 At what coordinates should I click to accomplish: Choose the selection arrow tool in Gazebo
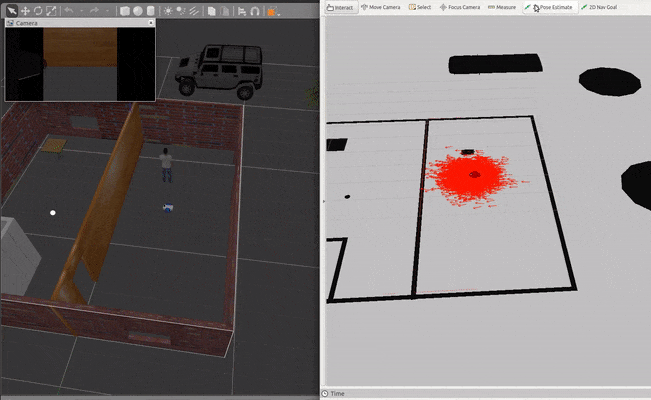point(12,11)
